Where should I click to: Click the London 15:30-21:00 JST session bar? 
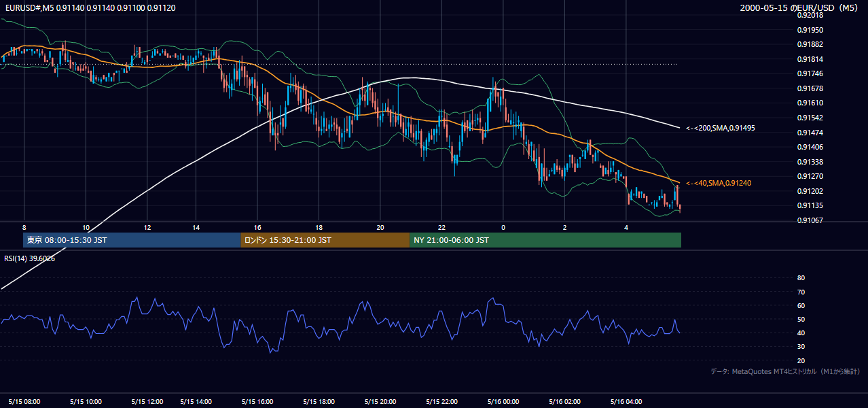pos(325,240)
